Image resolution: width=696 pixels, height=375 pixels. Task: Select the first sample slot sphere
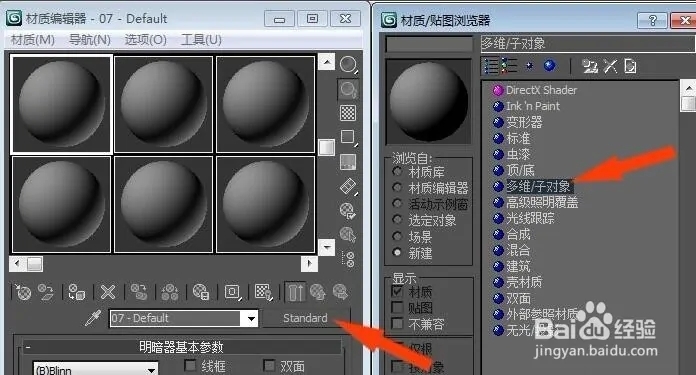pos(61,104)
